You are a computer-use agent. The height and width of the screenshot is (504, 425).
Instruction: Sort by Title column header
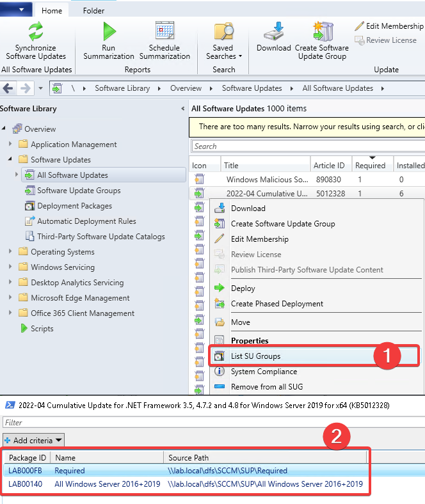pyautogui.click(x=266, y=166)
